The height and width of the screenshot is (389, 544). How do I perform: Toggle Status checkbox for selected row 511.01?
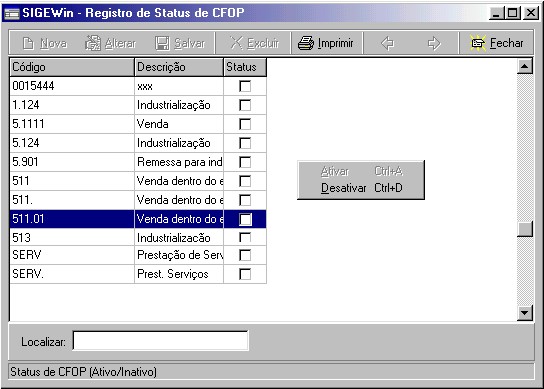[245, 219]
